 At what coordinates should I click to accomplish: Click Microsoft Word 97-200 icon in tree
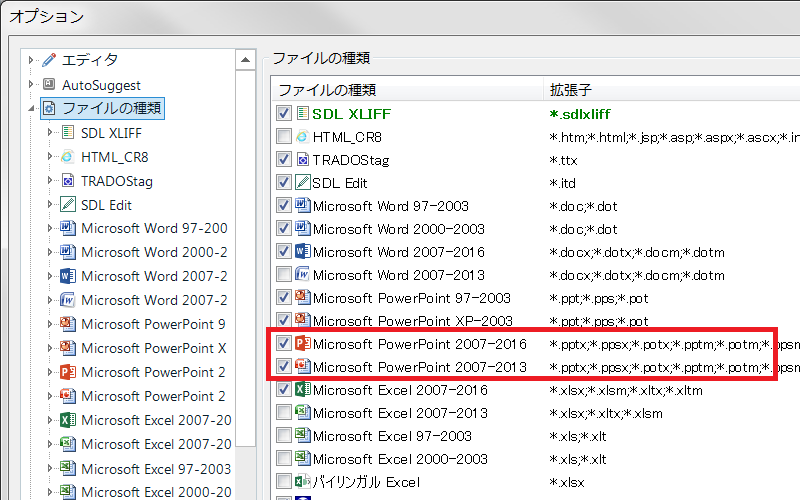[x=68, y=228]
